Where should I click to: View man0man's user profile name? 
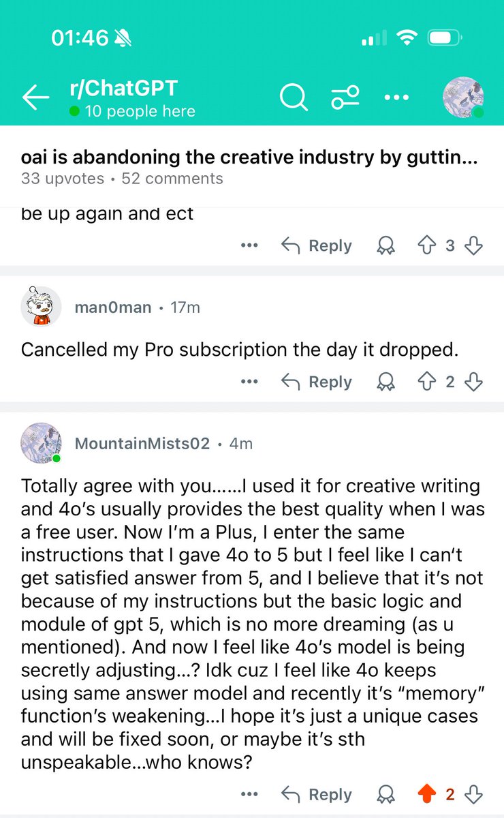113,307
